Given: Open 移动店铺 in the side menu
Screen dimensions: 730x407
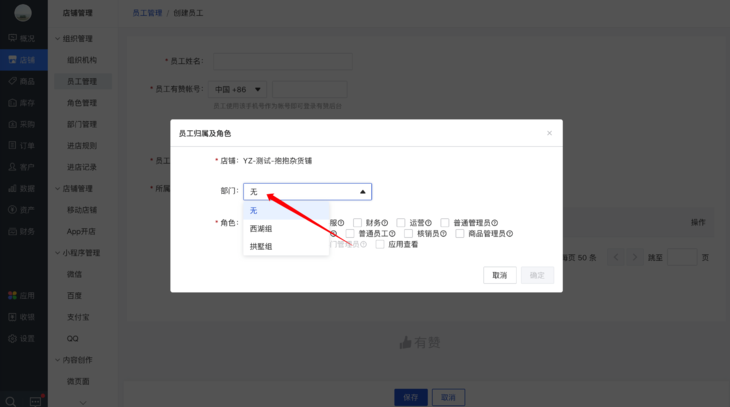Looking at the screenshot, I should pos(82,210).
